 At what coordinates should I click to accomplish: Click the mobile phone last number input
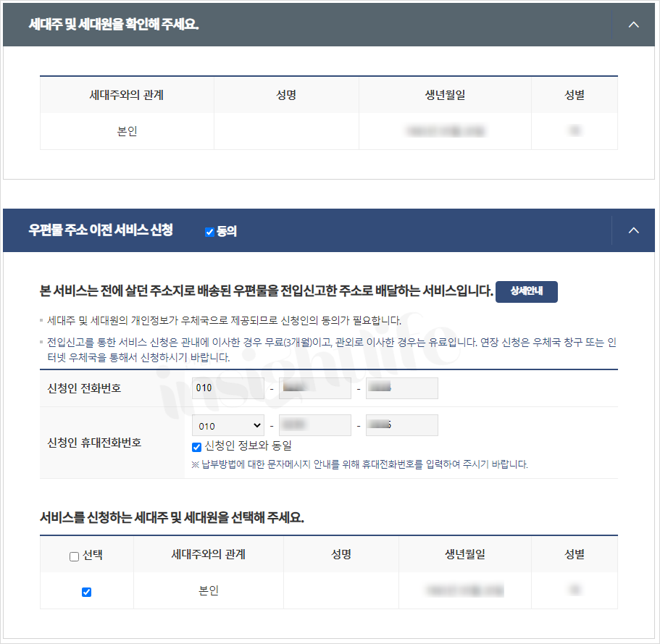(x=401, y=425)
